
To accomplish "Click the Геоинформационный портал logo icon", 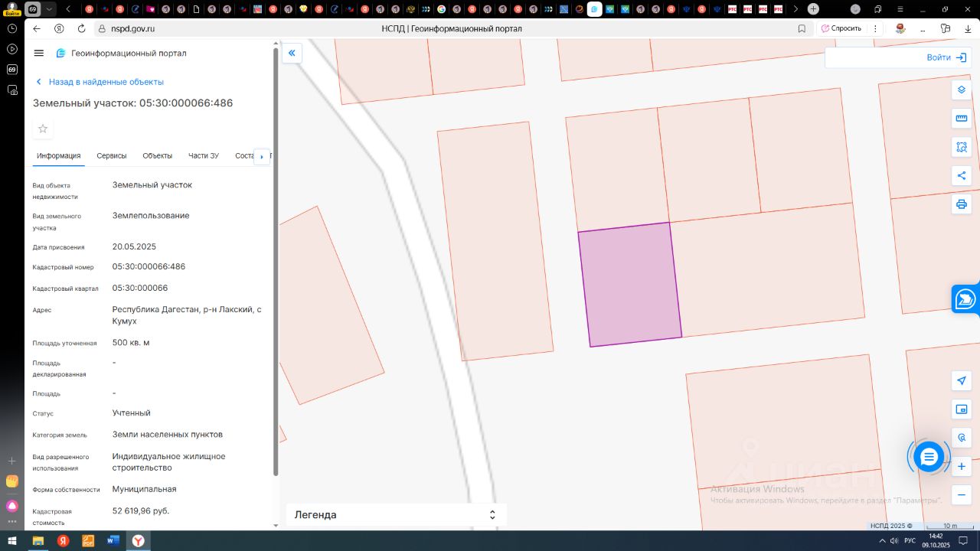I will (61, 54).
